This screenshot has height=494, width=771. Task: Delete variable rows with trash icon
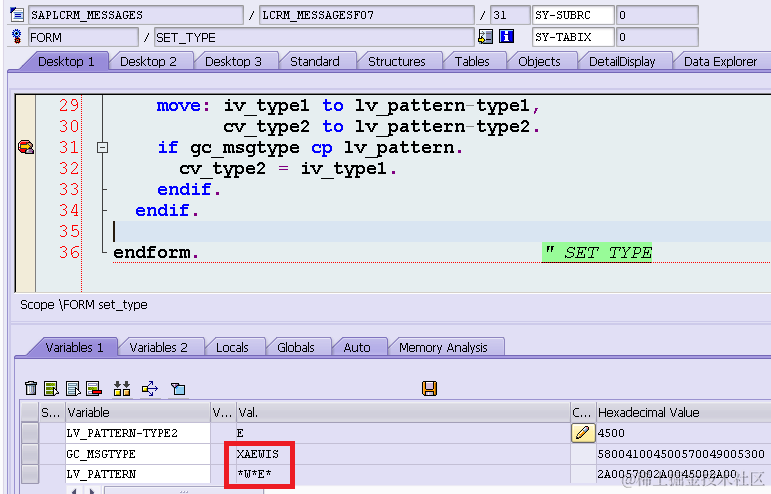[31, 388]
